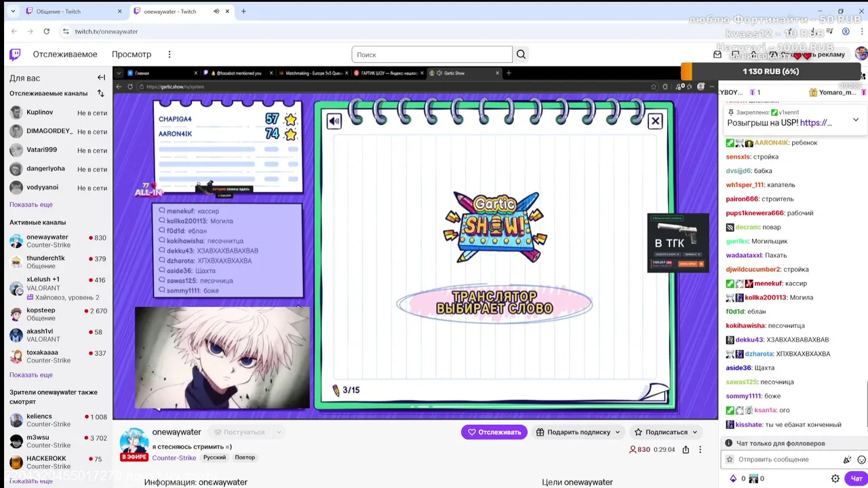Open https link in pinned message
This screenshot has width=868, height=488.
[816, 123]
